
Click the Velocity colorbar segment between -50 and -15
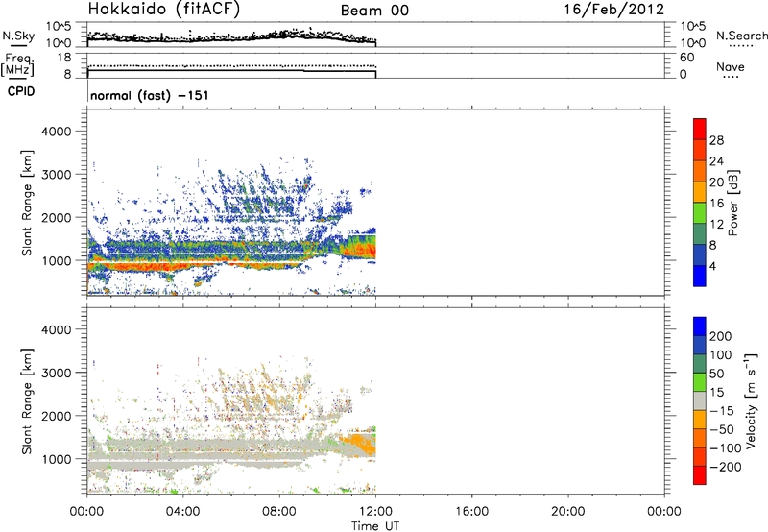pyautogui.click(x=700, y=420)
